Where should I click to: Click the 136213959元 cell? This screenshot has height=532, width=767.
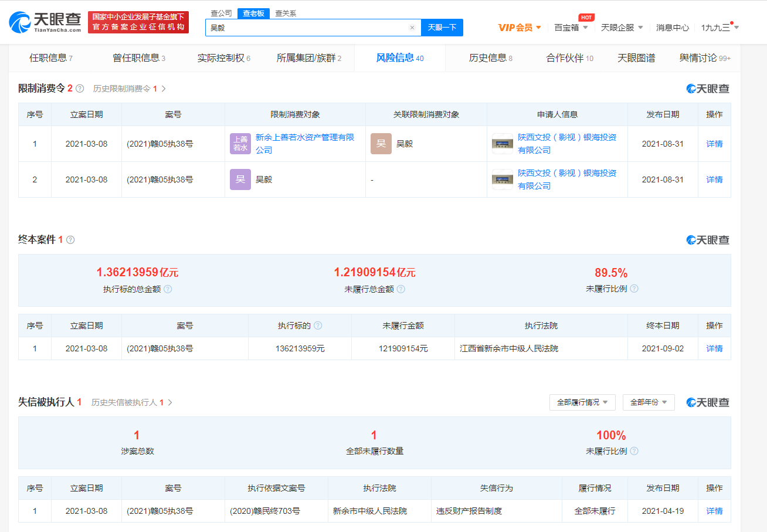click(x=300, y=348)
